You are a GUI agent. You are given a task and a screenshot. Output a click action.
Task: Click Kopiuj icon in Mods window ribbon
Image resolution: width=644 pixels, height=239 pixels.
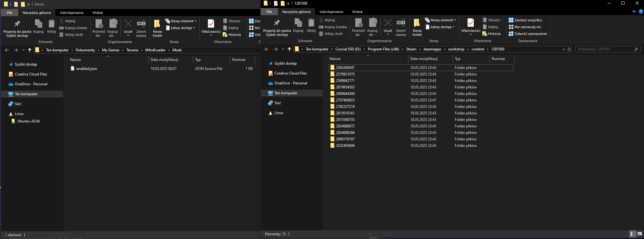pyautogui.click(x=39, y=27)
